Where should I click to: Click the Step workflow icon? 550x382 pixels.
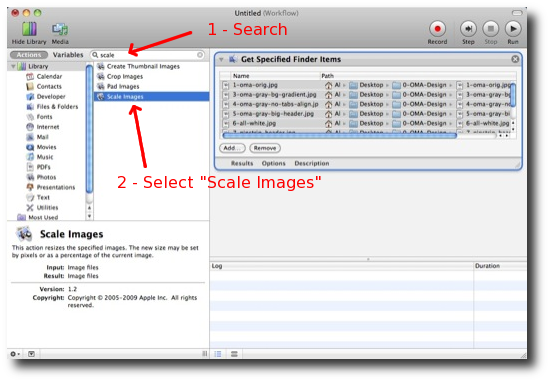[x=468, y=29]
